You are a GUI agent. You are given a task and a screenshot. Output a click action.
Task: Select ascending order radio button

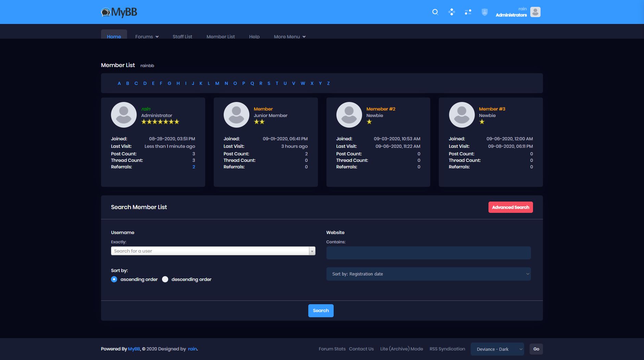114,279
